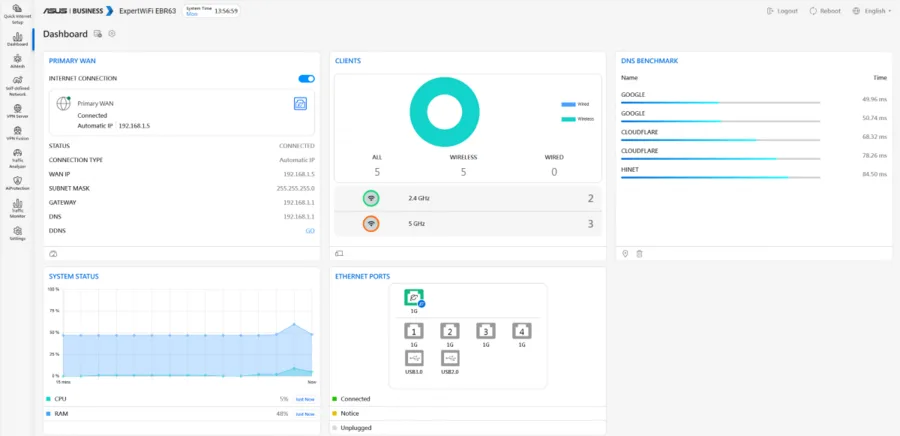Click the SYSTEM STATUS panel title
This screenshot has height=436, width=900.
point(73,277)
